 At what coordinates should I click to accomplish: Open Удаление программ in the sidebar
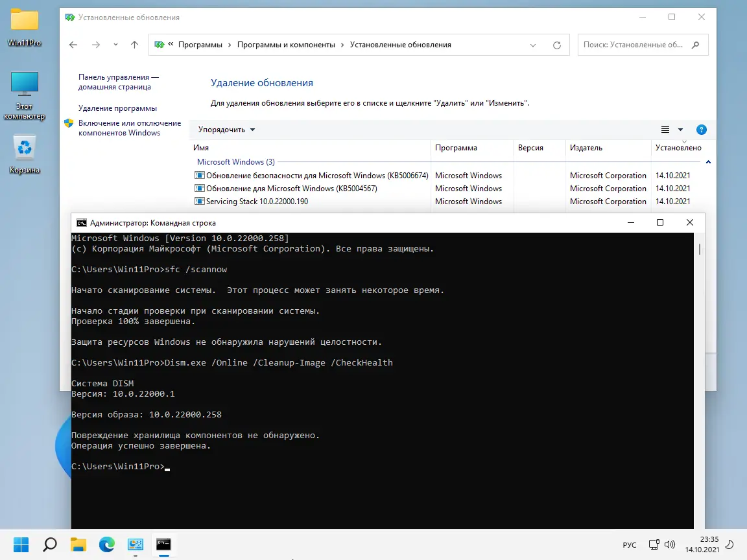(x=118, y=108)
